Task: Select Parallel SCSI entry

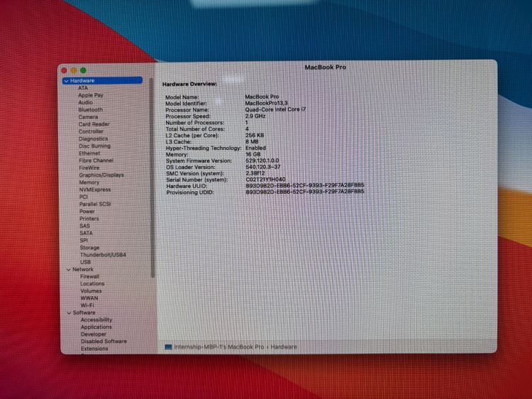Action: tap(95, 204)
